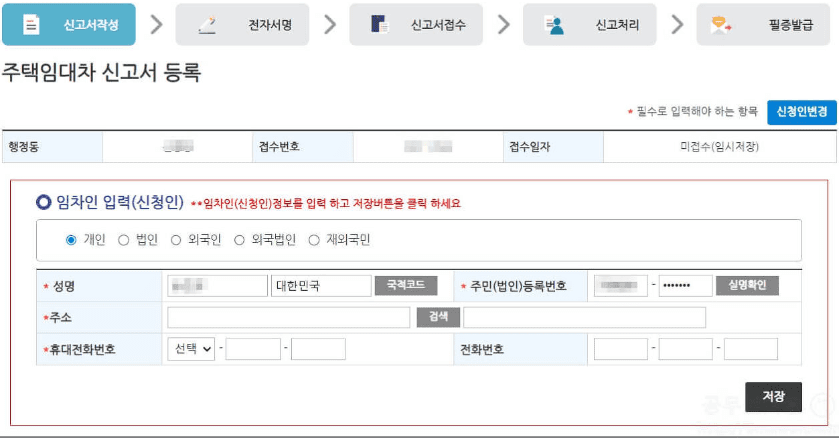Viewport: 839px width, 438px height.
Task: Click the 접수번호 label cell
Action: pyautogui.click(x=303, y=147)
